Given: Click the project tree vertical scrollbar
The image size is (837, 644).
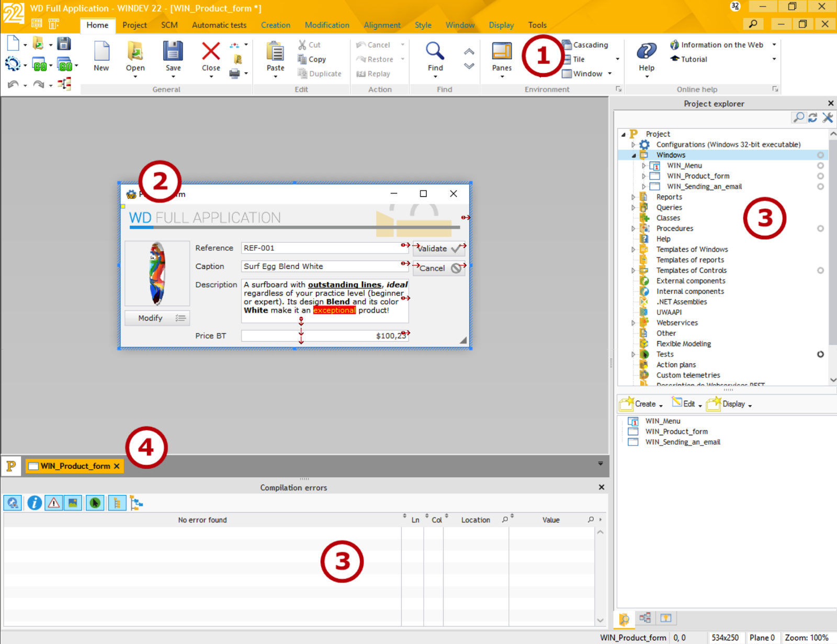Looking at the screenshot, I should pyautogui.click(x=833, y=256).
